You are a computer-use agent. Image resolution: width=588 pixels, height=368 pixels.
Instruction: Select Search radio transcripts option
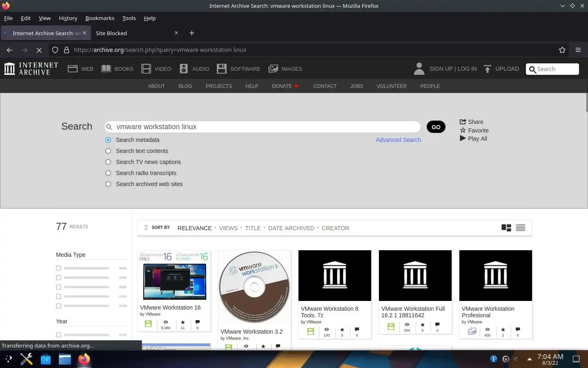tap(108, 173)
